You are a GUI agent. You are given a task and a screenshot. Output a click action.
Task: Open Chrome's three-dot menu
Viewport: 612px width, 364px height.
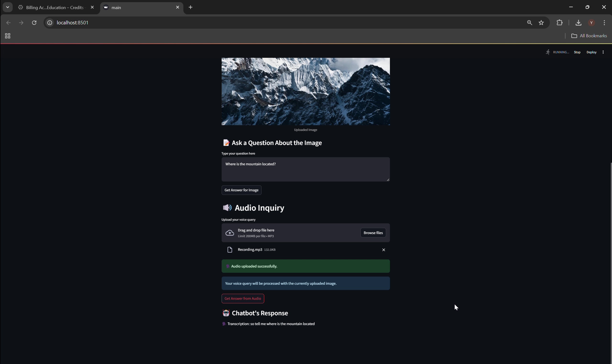(604, 22)
